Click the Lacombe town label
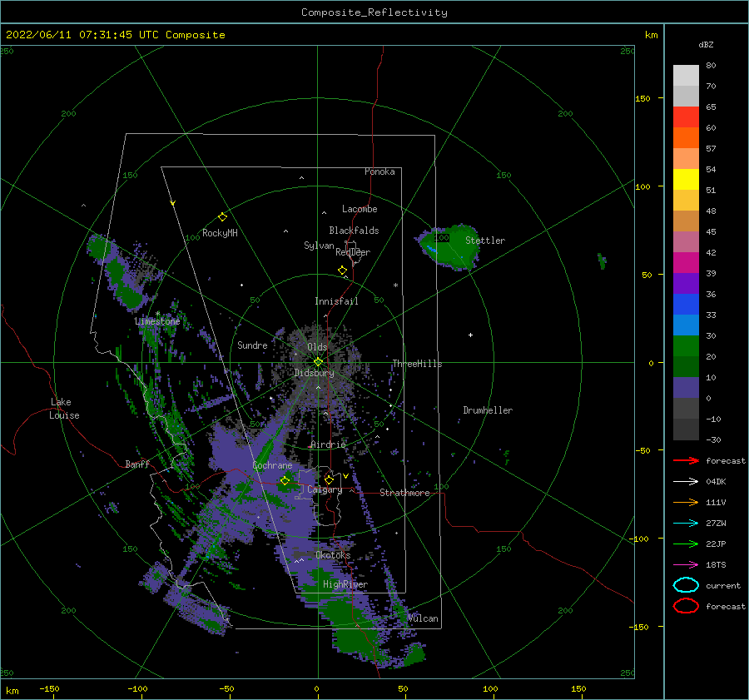 pyautogui.click(x=360, y=209)
